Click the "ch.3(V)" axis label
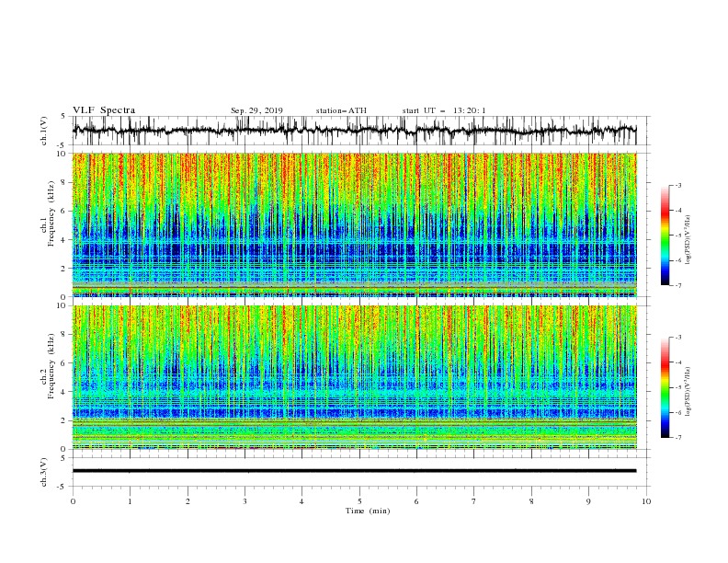The width and height of the screenshot is (728, 563). pos(44,472)
